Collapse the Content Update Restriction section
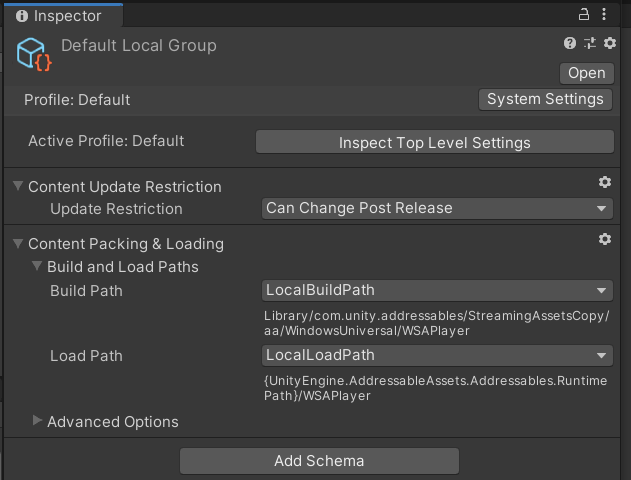Screen dimensions: 631x480 pyautogui.click(x=18, y=186)
